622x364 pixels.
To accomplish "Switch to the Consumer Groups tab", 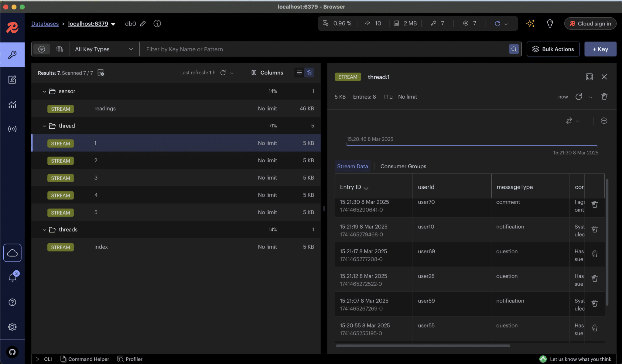I will [x=403, y=166].
